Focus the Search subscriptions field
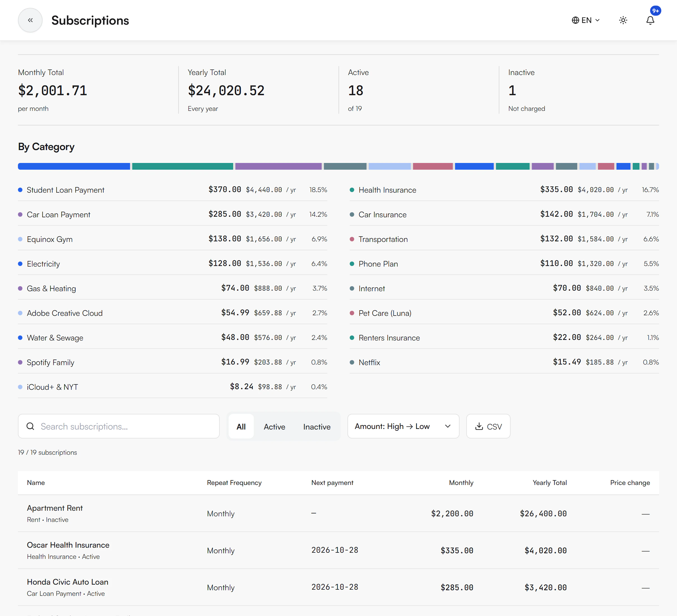Image resolution: width=677 pixels, height=616 pixels. click(x=119, y=426)
